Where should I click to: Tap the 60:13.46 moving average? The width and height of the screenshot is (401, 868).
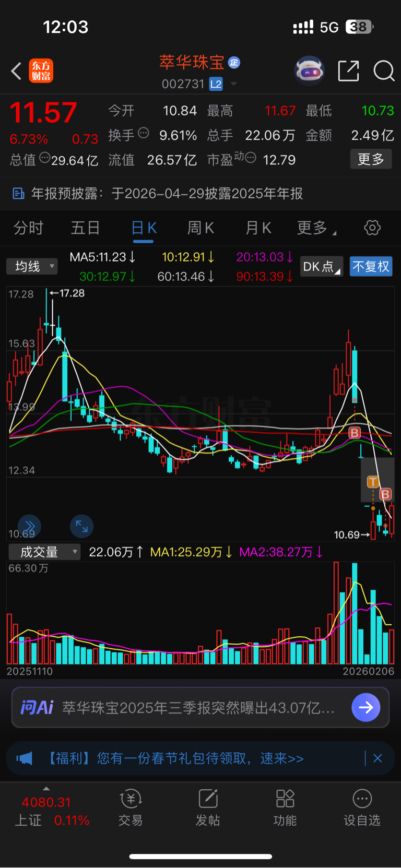186,277
